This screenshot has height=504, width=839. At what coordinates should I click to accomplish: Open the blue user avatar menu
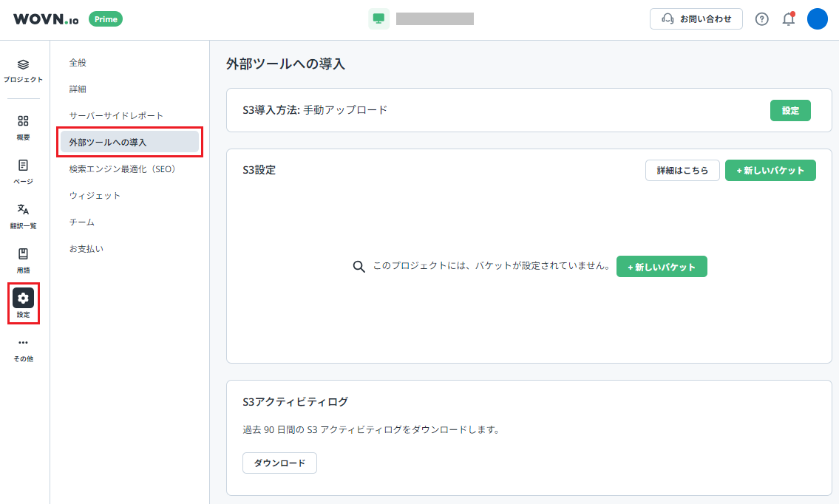tap(817, 19)
